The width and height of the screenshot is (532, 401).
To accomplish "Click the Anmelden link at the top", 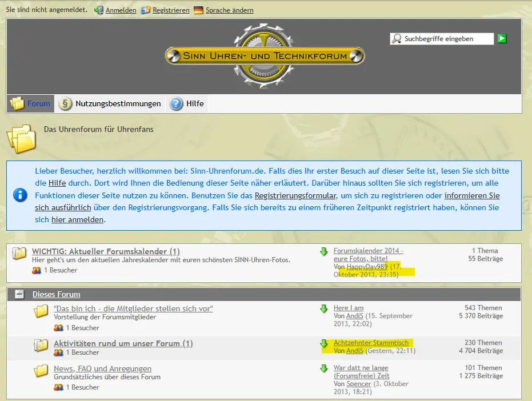I will [x=121, y=10].
